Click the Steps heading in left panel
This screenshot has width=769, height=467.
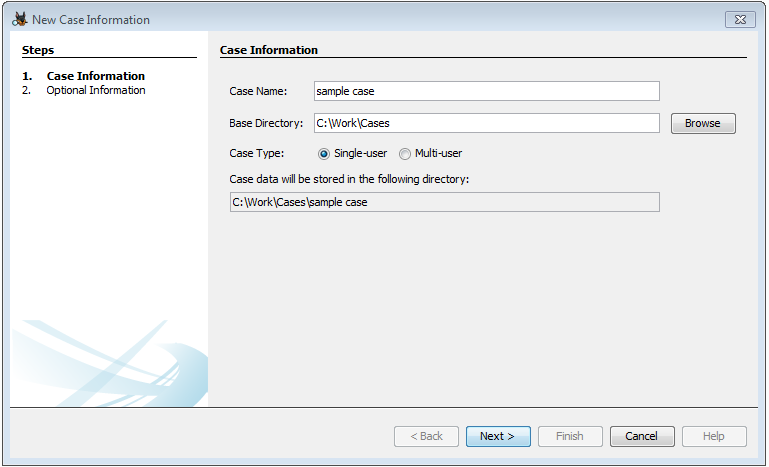coord(38,50)
